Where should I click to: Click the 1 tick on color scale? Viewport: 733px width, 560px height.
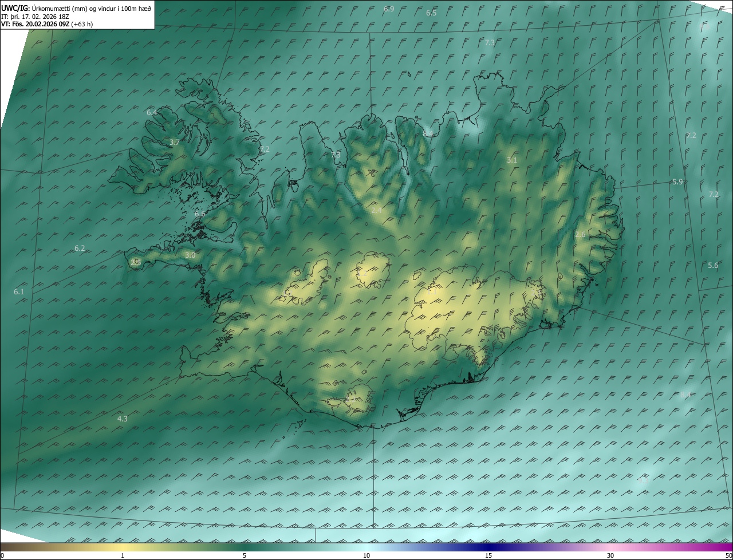click(123, 555)
